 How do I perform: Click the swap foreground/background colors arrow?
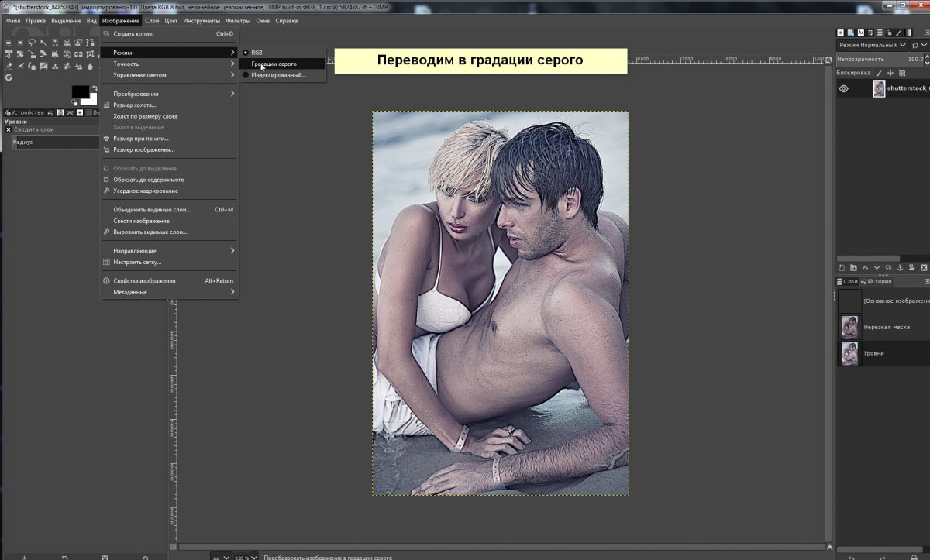pos(94,87)
